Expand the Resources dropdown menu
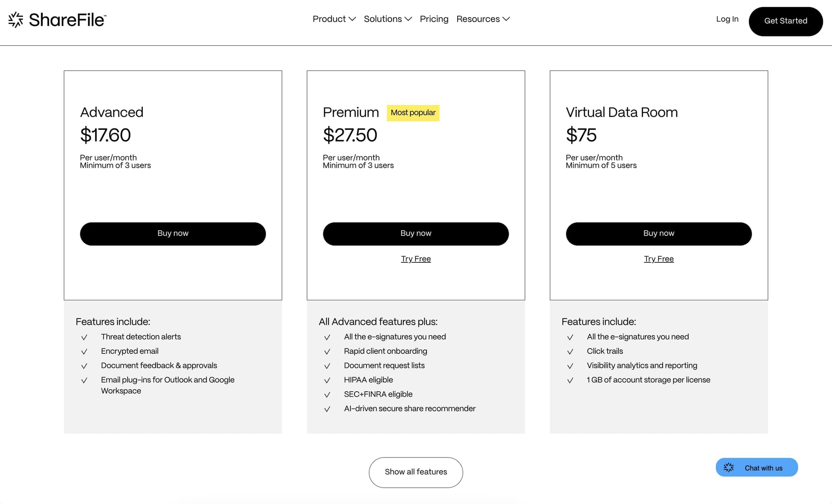The width and height of the screenshot is (832, 504). tap(483, 19)
